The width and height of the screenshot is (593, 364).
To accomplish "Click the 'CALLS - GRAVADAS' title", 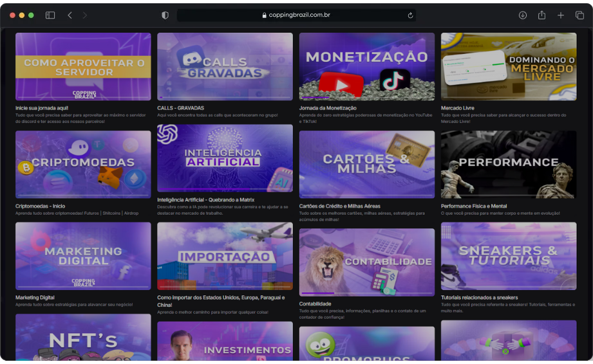I will tap(180, 108).
